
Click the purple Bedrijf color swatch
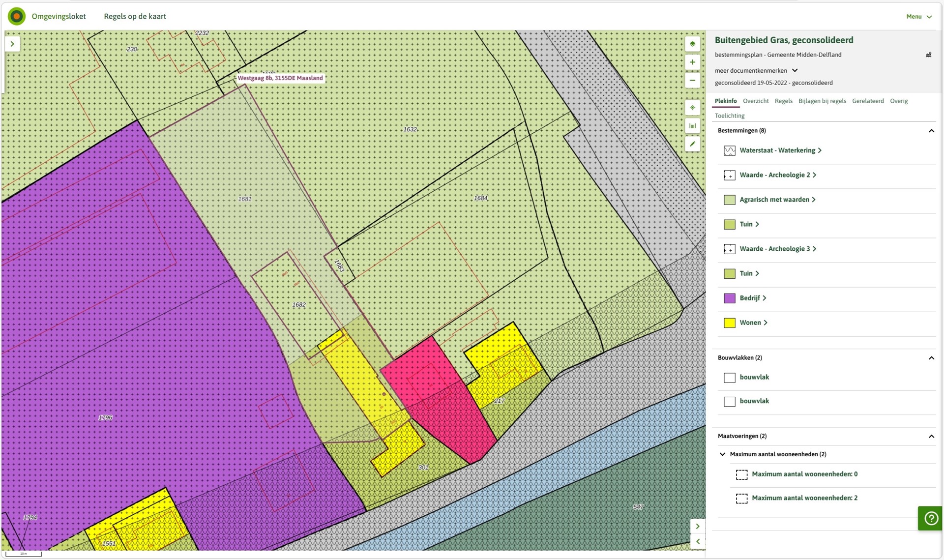(730, 298)
